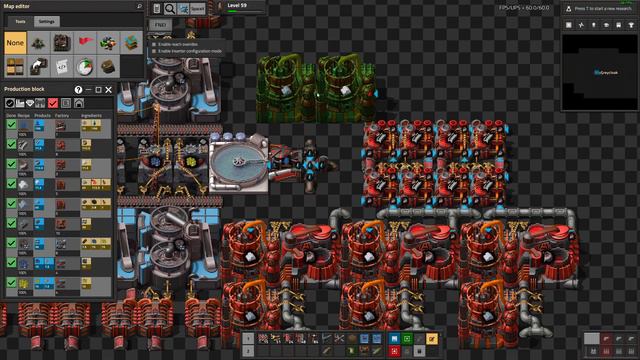640x360 pixels.
Task: Select the ore pile resources tool
Action: click(x=38, y=43)
